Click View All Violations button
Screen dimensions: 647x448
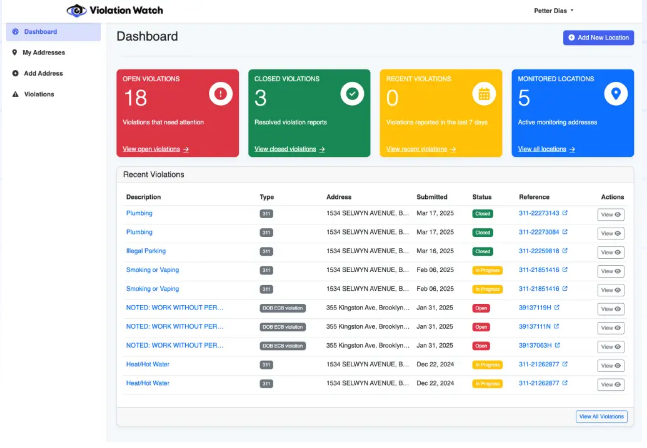point(602,416)
